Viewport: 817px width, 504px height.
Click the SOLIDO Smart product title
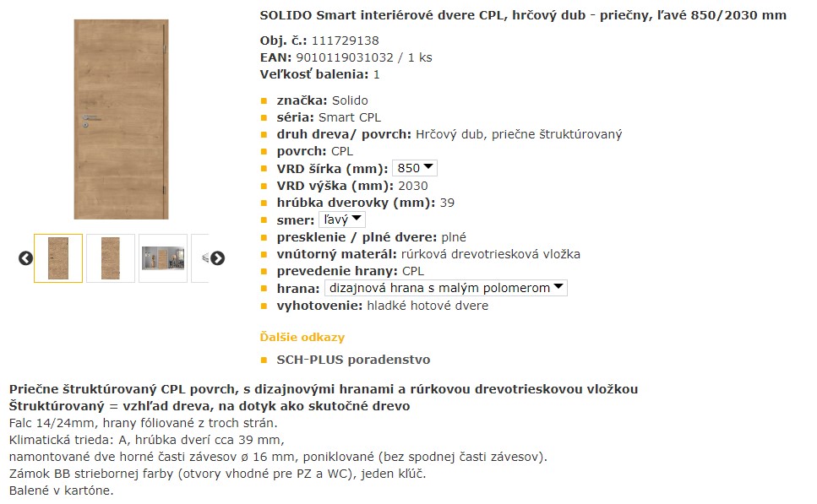(523, 16)
